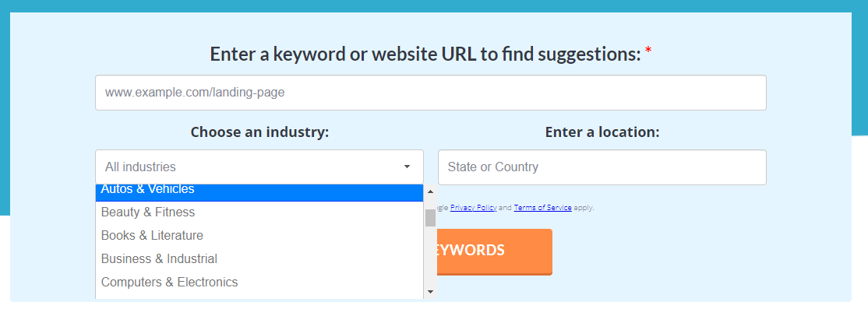Screen dimensions: 868x330
Task: Click the keyword or website URL input field
Action: pos(430,93)
